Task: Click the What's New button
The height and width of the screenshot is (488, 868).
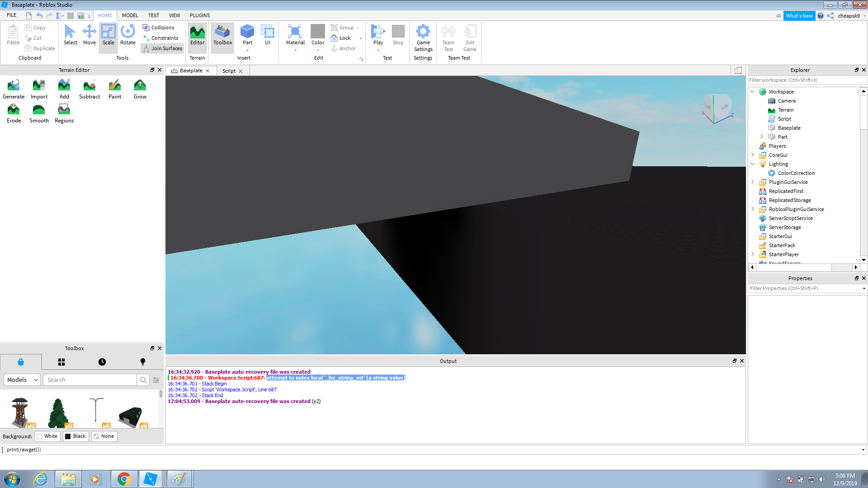Action: (x=799, y=16)
